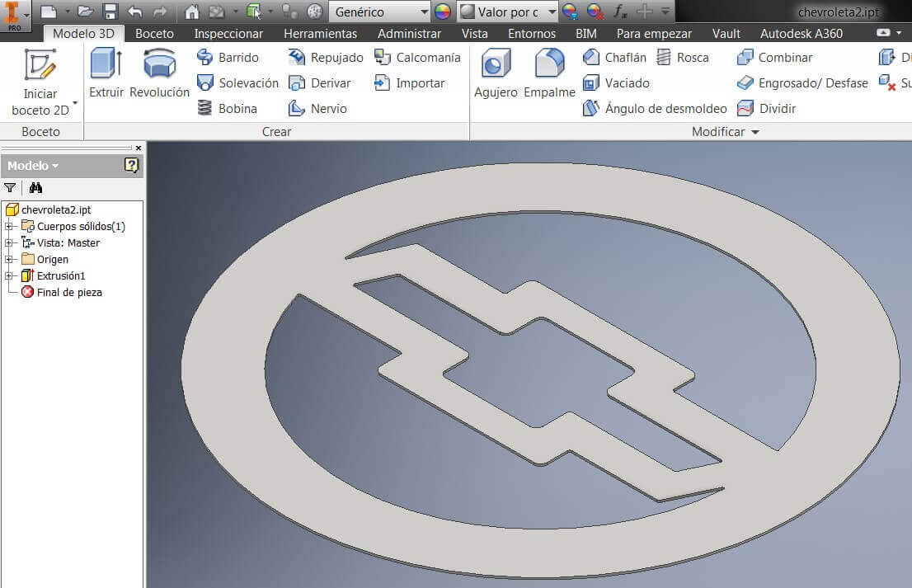
Task: Select chevroleta2.ipt in the model tree
Action: pyautogui.click(x=56, y=209)
